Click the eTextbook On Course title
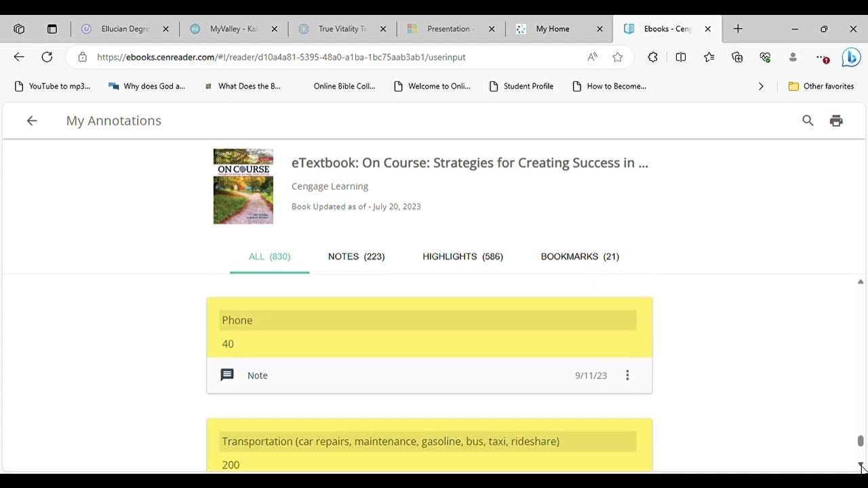Viewport: 868px width, 488px height. coord(469,163)
